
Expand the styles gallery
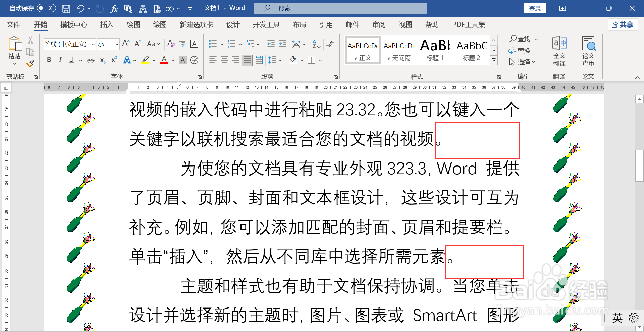pyautogui.click(x=494, y=60)
